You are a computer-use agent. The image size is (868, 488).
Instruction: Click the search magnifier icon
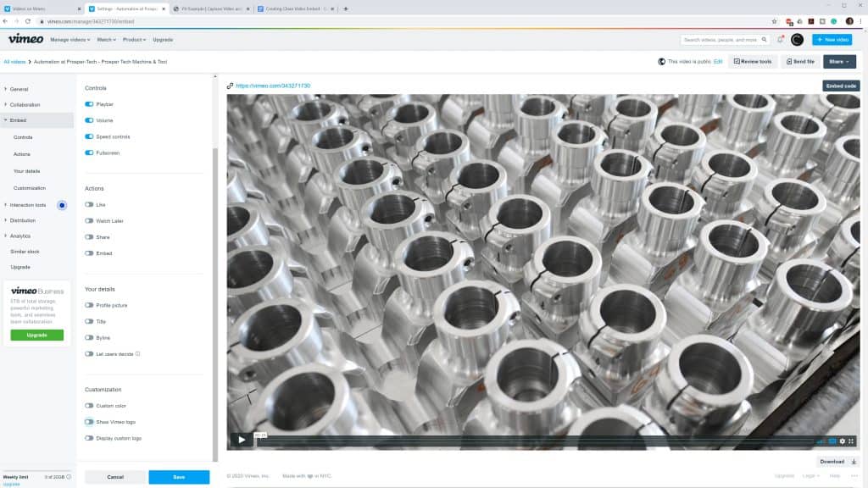pyautogui.click(x=764, y=40)
